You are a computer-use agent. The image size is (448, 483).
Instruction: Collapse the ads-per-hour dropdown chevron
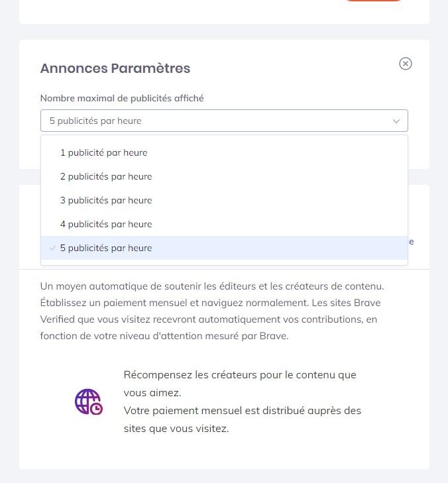(396, 121)
